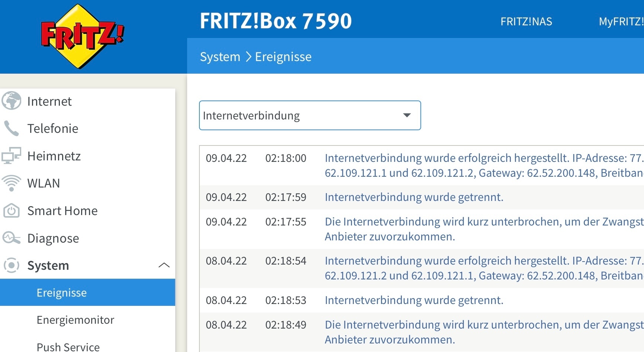The width and height of the screenshot is (644, 352).
Task: Select date 08.04.22 in 02:18:53 row
Action: [226, 300]
